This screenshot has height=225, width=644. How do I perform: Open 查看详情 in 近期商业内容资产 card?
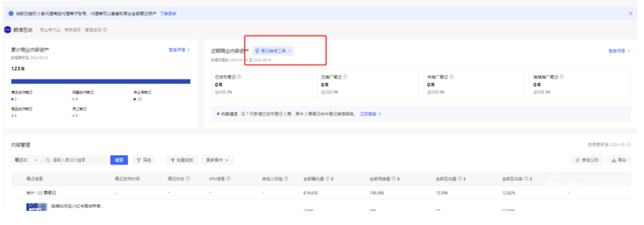pyautogui.click(x=619, y=51)
